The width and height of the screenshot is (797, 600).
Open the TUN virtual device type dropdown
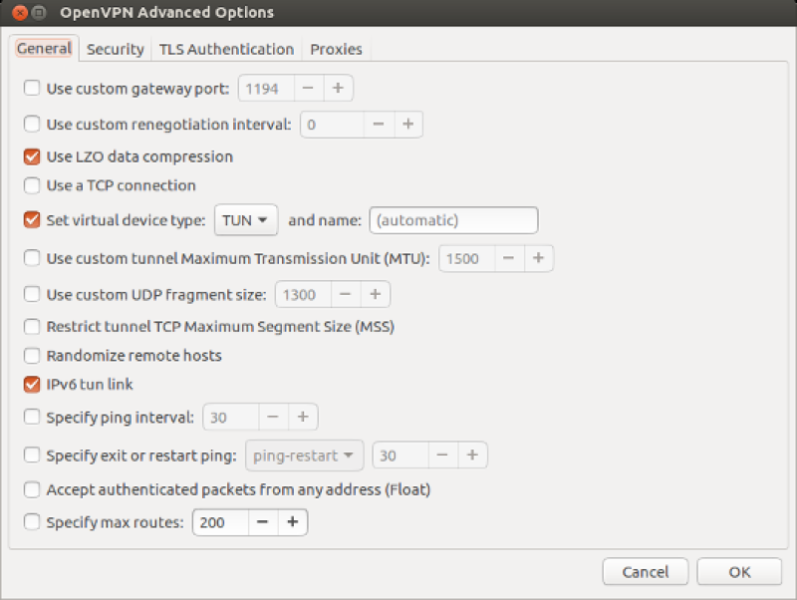click(x=245, y=220)
